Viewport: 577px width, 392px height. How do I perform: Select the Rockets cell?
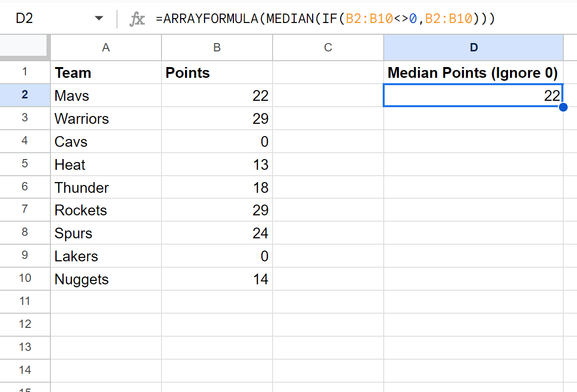pos(106,210)
